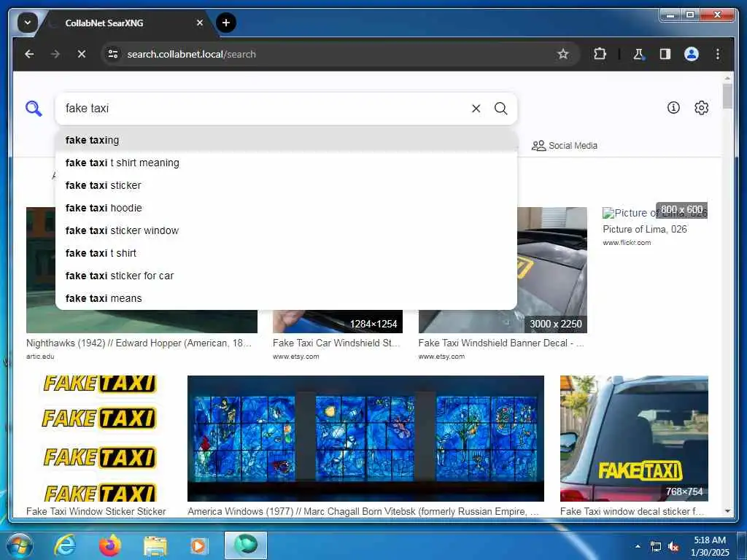
Task: Click the artic.edu source text
Action: [x=40, y=356]
